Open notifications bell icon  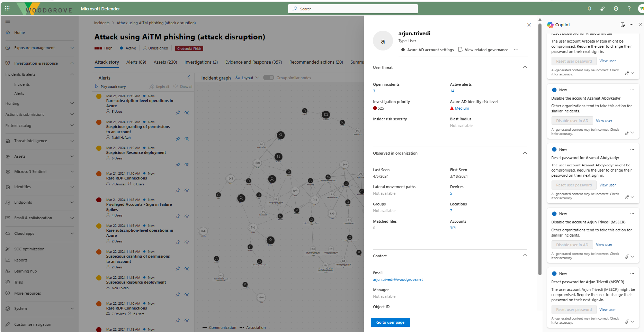click(x=589, y=9)
